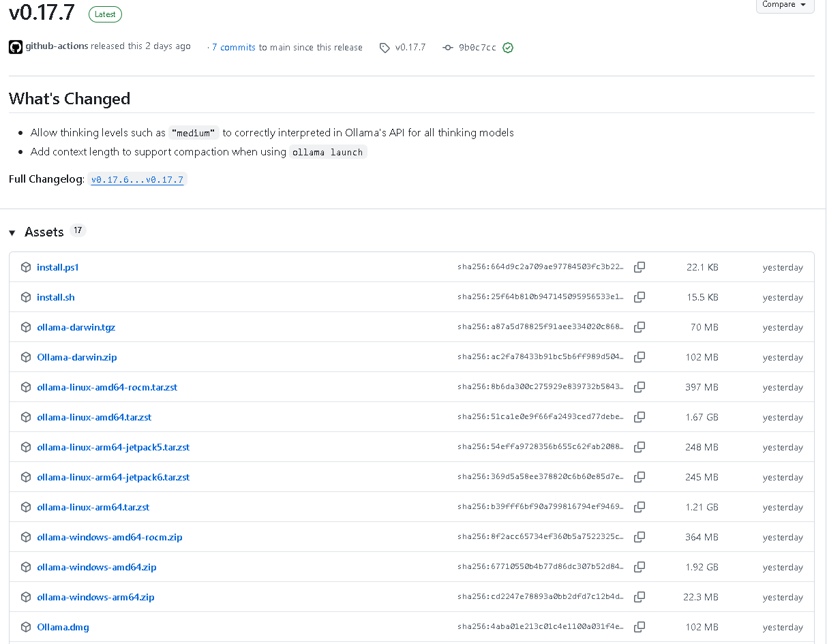This screenshot has width=827, height=644.
Task: Copy sha256 hash for ollama-linux-arm64-jetpack6.tar.zst
Action: click(640, 477)
